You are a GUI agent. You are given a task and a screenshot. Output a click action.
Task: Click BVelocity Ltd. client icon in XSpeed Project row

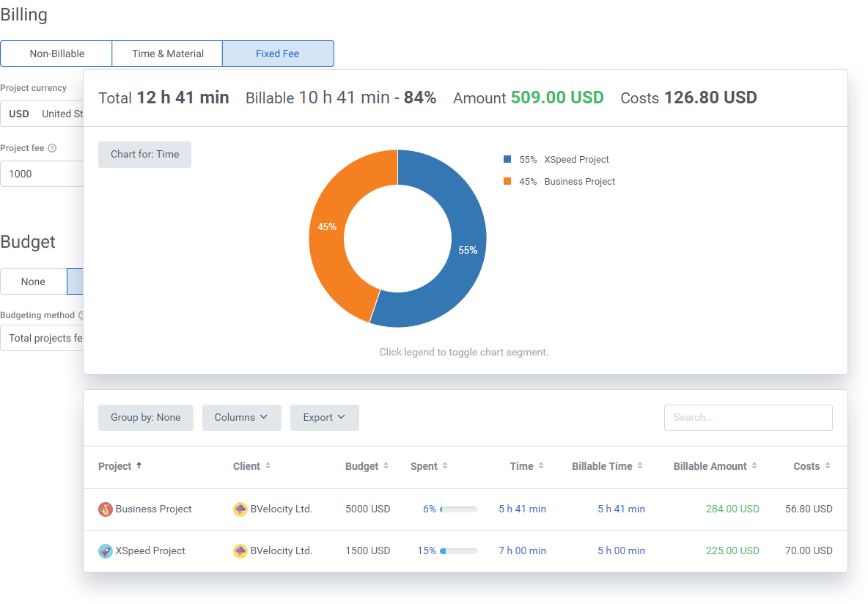coord(241,550)
